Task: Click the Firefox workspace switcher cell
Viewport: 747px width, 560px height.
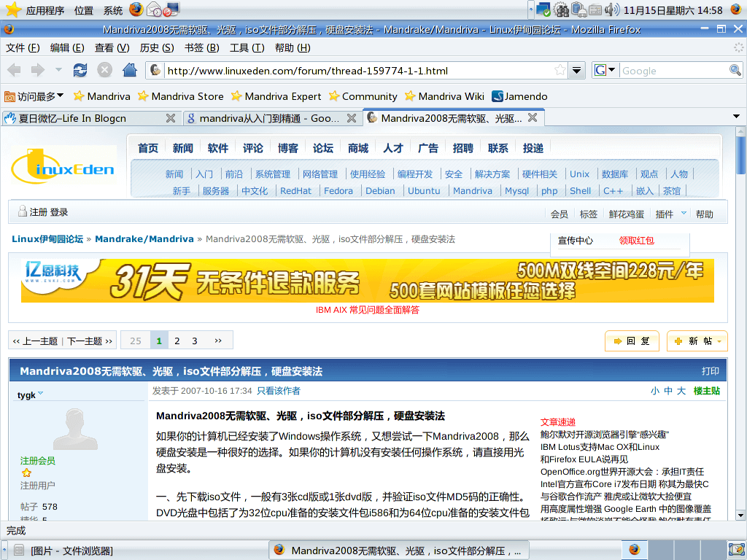Action: click(x=634, y=550)
